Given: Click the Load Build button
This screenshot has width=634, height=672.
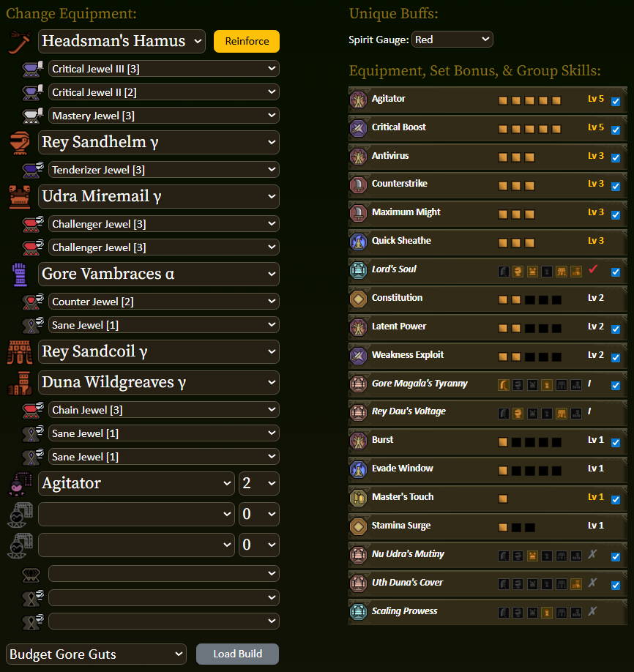Looking at the screenshot, I should pos(237,654).
